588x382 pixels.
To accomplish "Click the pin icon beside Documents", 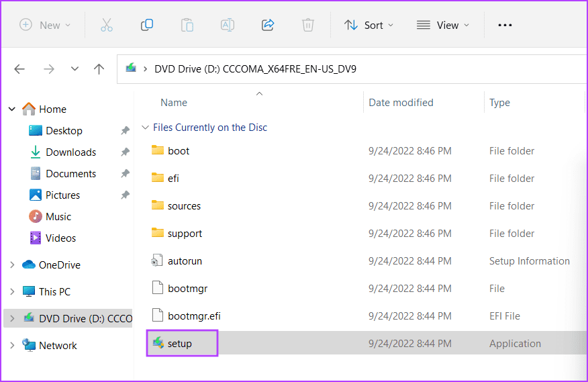I will (x=125, y=173).
